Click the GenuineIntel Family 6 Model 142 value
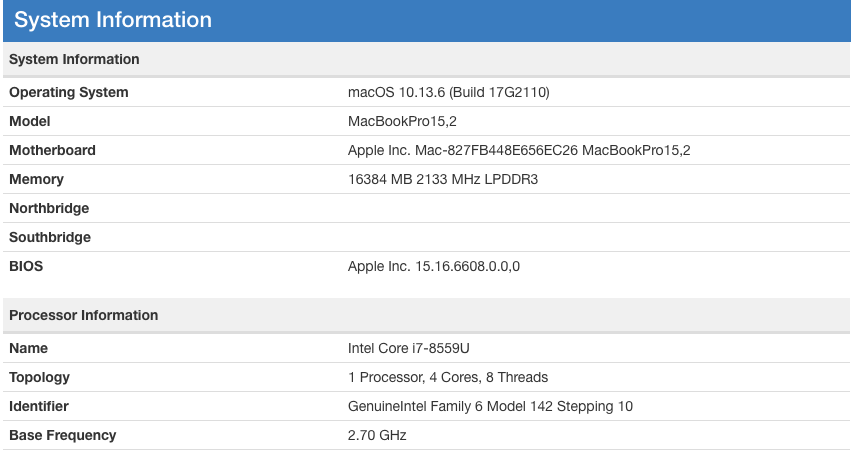The height and width of the screenshot is (454, 854). [490, 406]
